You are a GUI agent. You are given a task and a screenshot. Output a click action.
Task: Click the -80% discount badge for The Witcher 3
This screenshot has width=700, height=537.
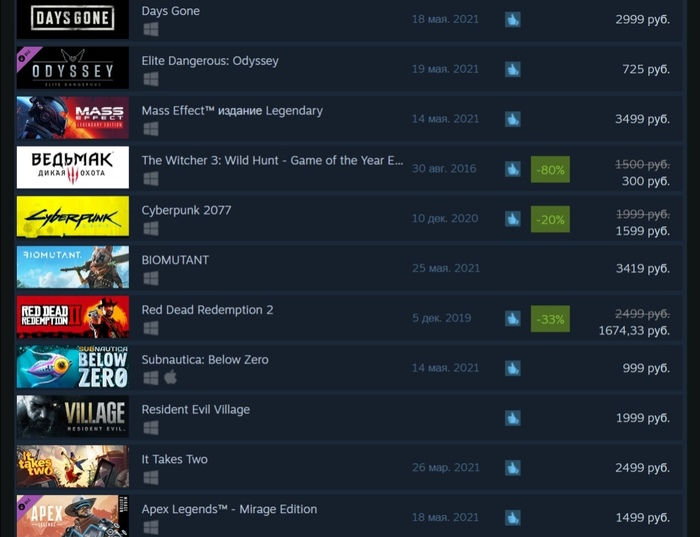tap(550, 169)
